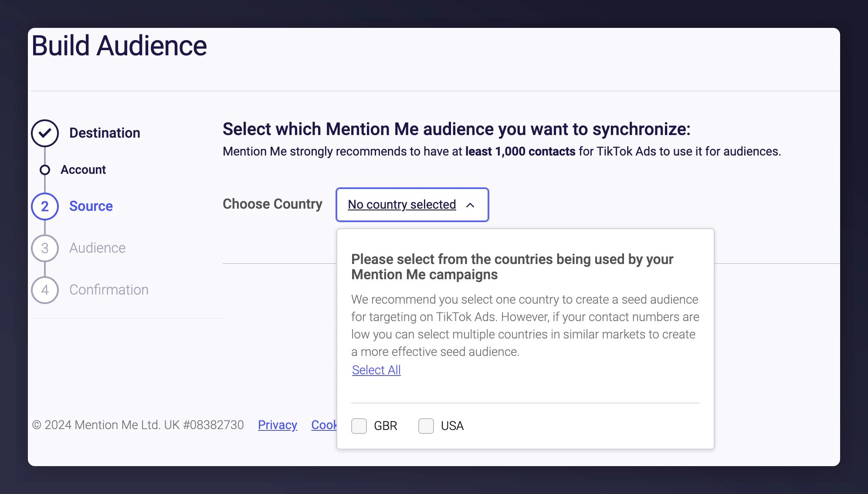Click the 'Select which Mention Me audience' heading
The height and width of the screenshot is (494, 868).
click(457, 129)
